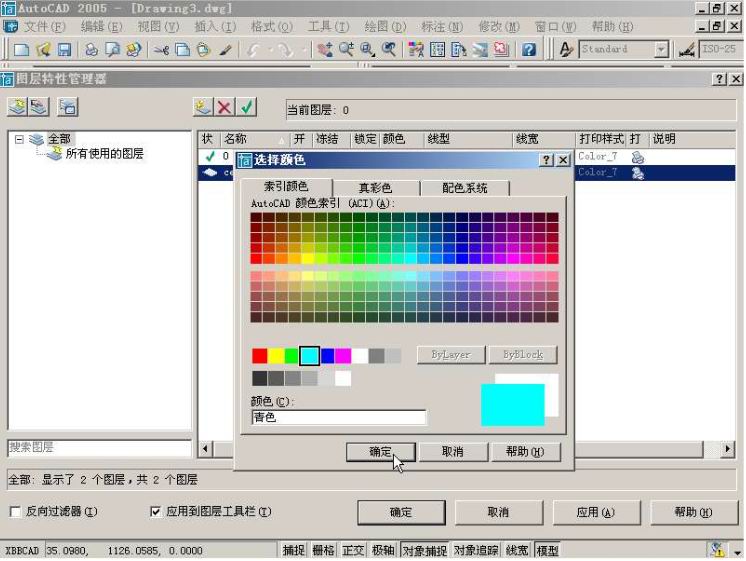Click the Print toolbar icon

[91, 49]
